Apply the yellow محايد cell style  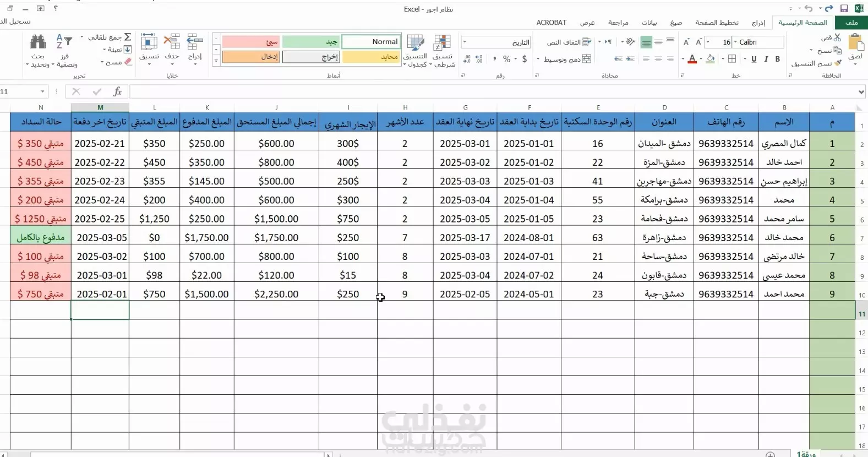tap(371, 57)
